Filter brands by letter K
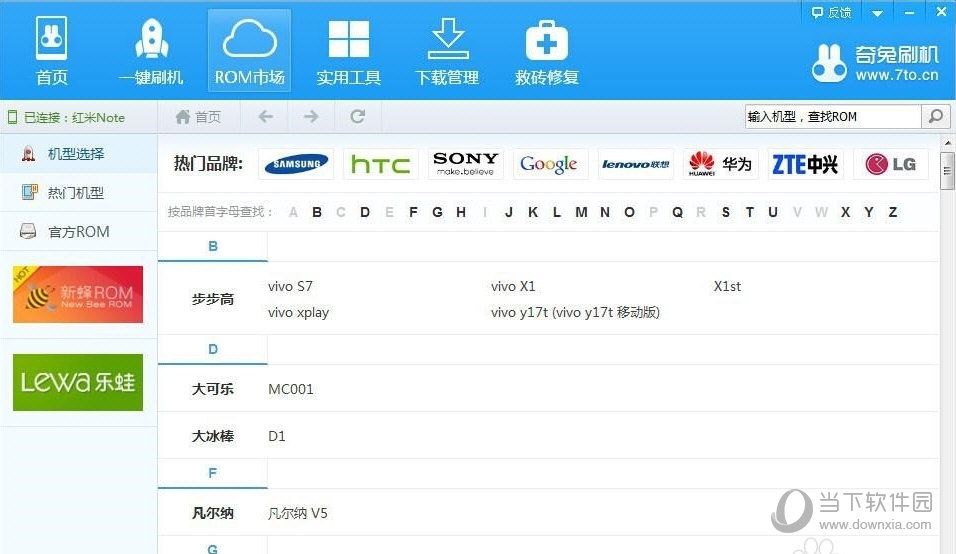Screen dimensions: 956x554 (x=533, y=212)
